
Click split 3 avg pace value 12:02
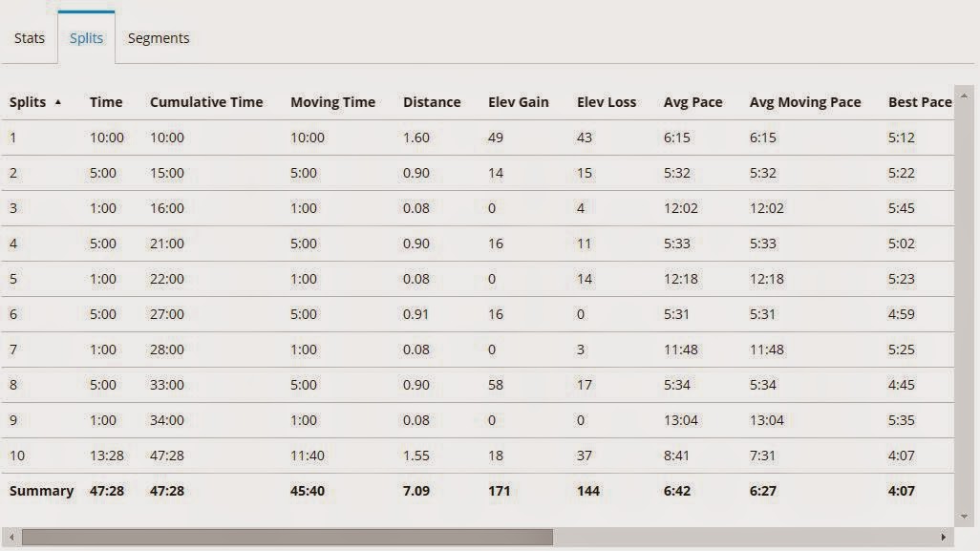681,208
